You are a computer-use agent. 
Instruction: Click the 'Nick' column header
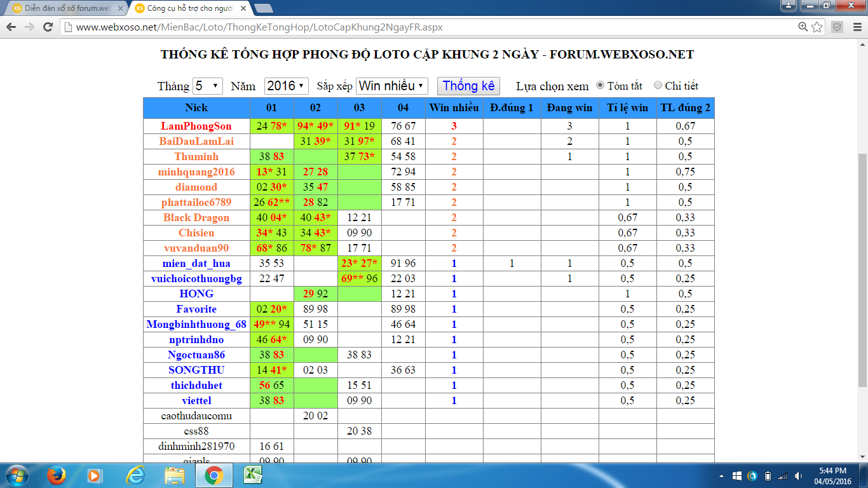point(196,107)
